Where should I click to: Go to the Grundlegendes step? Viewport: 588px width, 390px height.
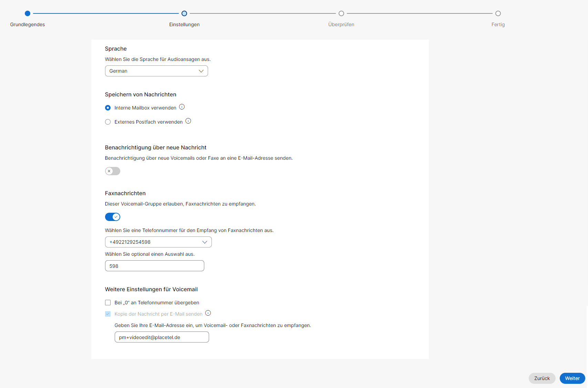pyautogui.click(x=28, y=13)
